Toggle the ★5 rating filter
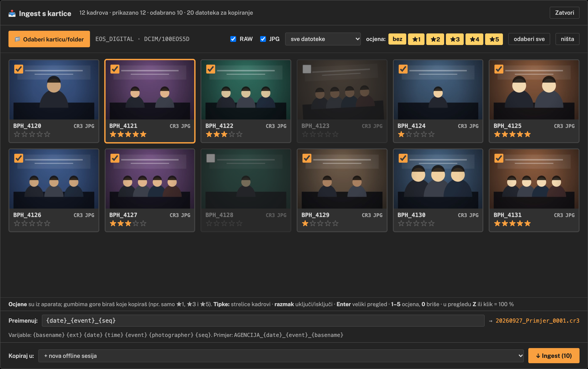The image size is (588, 369). coord(494,39)
